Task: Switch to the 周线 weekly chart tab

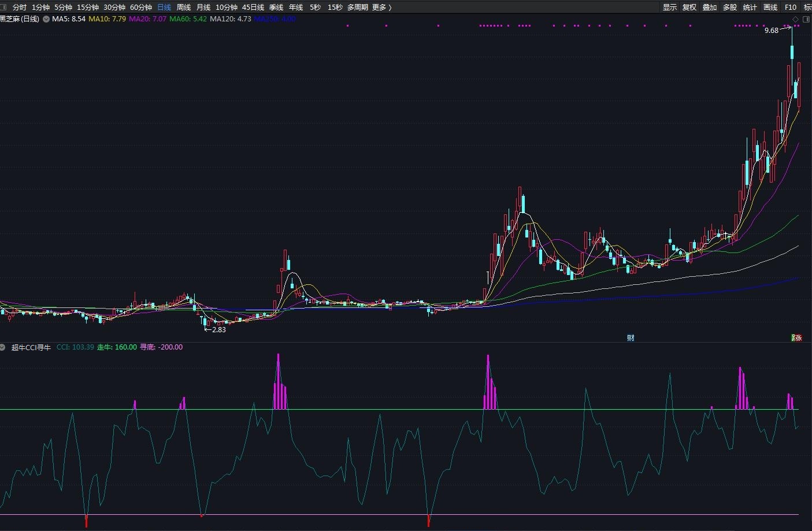Action: [183, 8]
